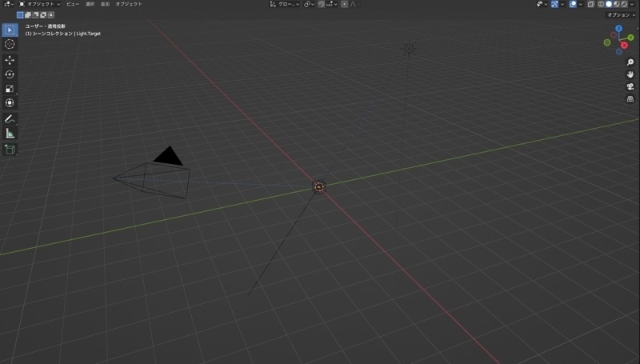Click the dim red negative X axis circle

pyautogui.click(x=614, y=35)
